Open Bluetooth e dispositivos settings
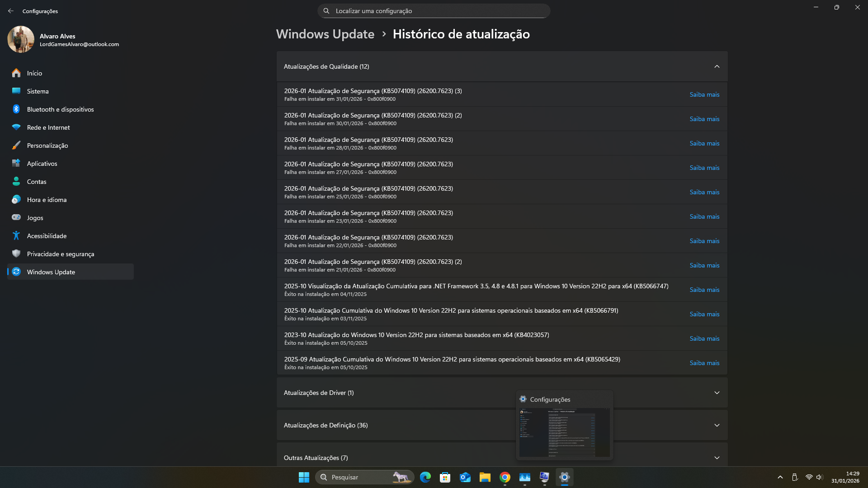Image resolution: width=868 pixels, height=488 pixels. pos(71,109)
